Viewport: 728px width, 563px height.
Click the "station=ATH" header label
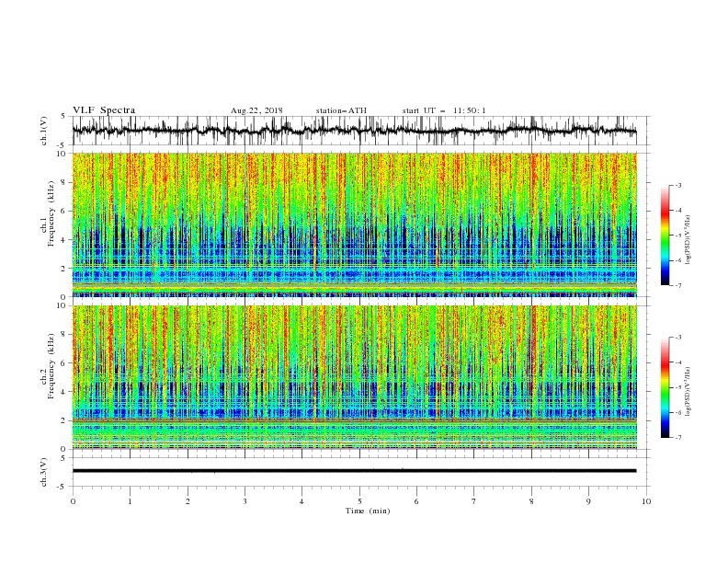pos(341,110)
